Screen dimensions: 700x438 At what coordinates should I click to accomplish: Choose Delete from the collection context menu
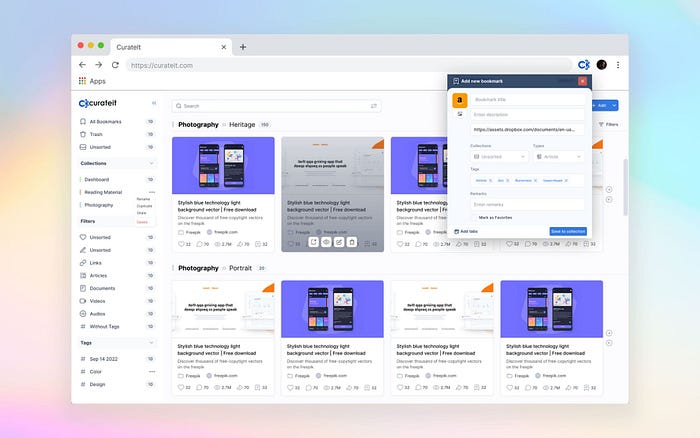[142, 222]
